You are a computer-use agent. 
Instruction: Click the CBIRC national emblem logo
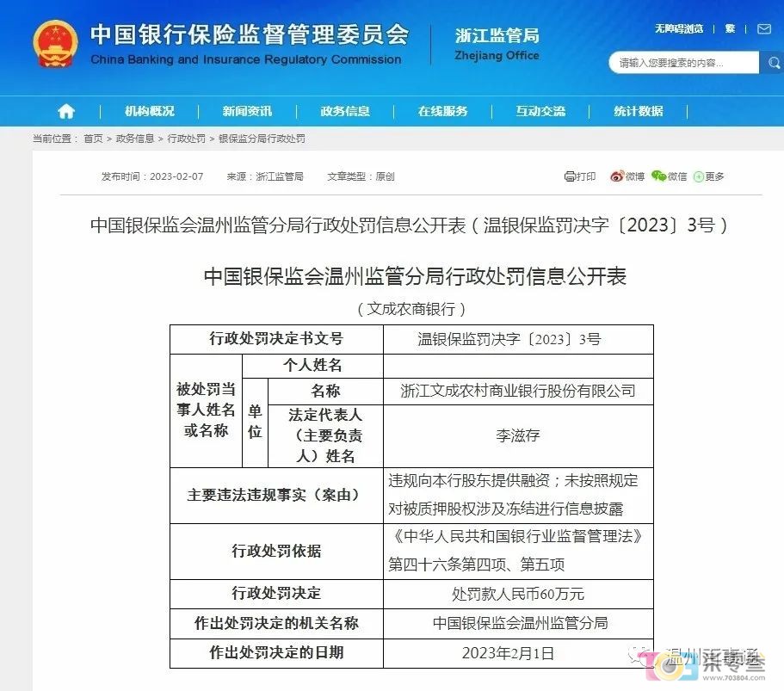click(x=55, y=44)
